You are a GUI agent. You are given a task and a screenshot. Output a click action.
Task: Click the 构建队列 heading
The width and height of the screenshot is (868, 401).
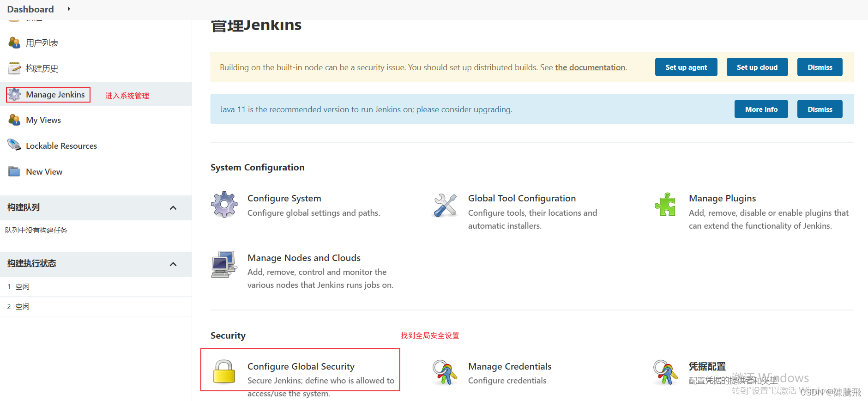click(24, 207)
